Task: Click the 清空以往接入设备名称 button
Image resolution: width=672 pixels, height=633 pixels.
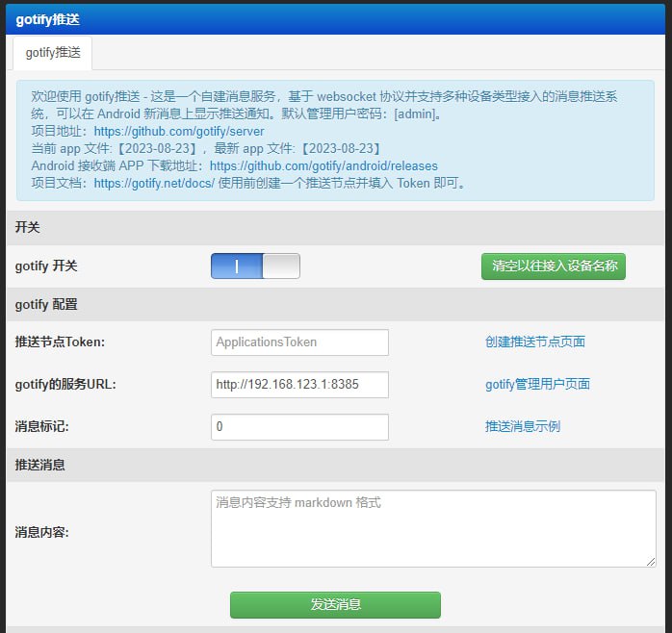Action: [554, 266]
